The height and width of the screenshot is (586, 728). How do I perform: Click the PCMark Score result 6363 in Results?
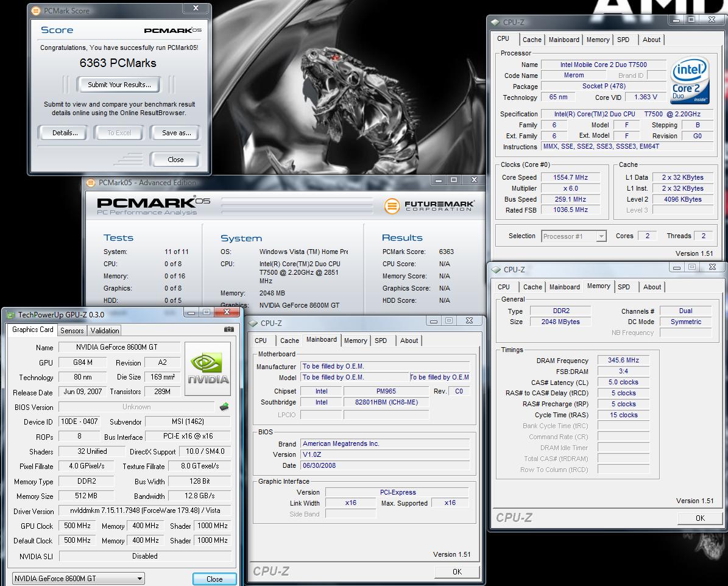pyautogui.click(x=446, y=252)
